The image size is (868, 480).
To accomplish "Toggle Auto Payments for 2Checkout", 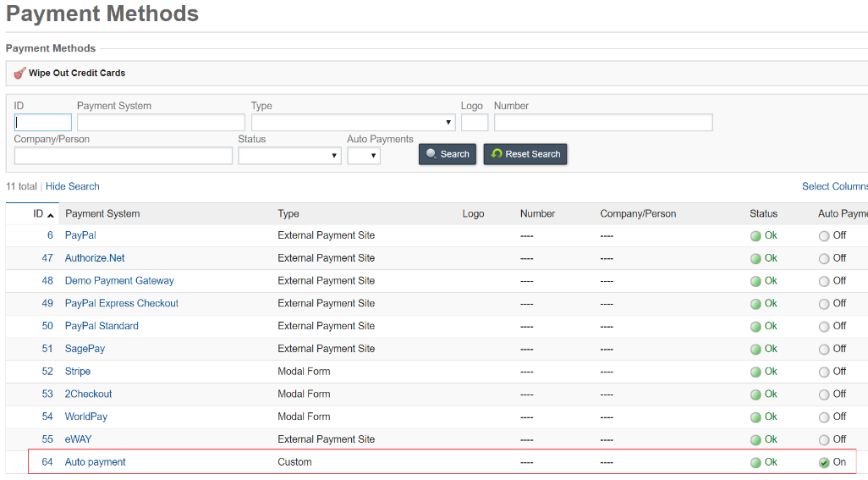I will [824, 395].
